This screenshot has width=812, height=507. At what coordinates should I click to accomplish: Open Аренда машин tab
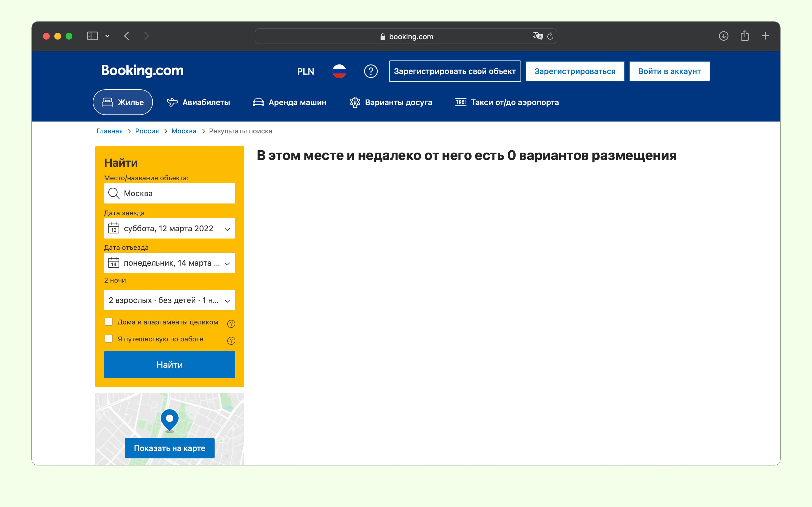(x=290, y=102)
